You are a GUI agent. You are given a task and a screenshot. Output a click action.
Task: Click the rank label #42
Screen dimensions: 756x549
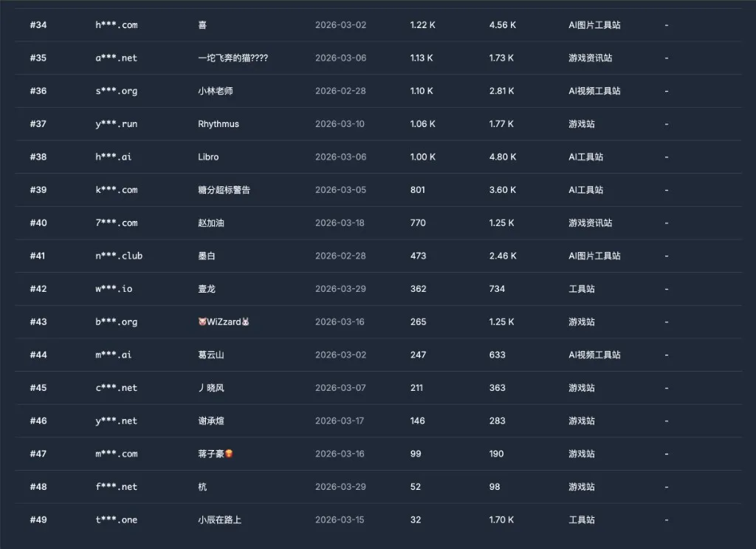click(x=38, y=288)
